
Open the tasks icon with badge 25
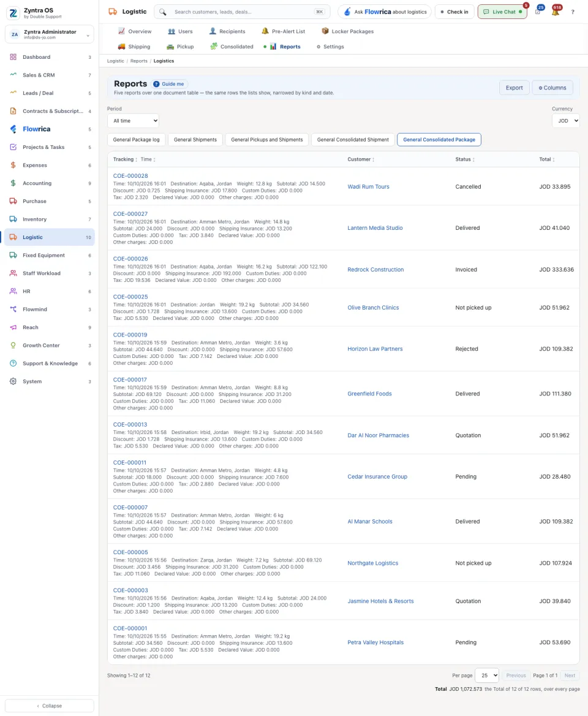(x=538, y=12)
